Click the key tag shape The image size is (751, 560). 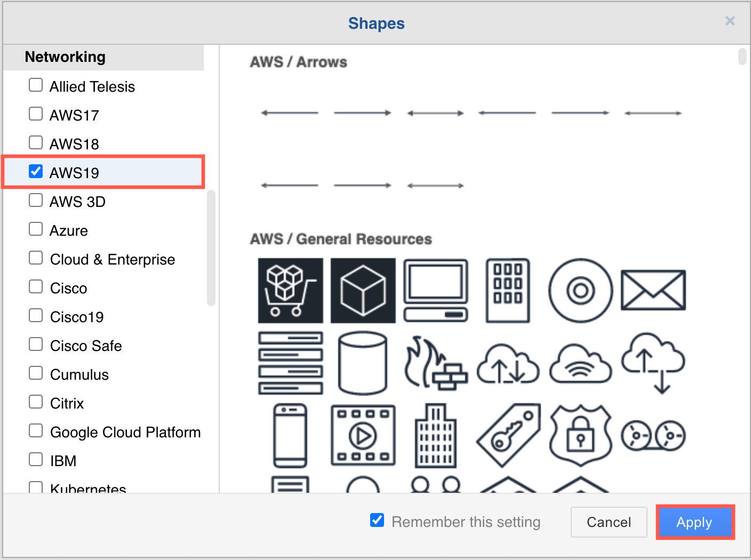[508, 435]
